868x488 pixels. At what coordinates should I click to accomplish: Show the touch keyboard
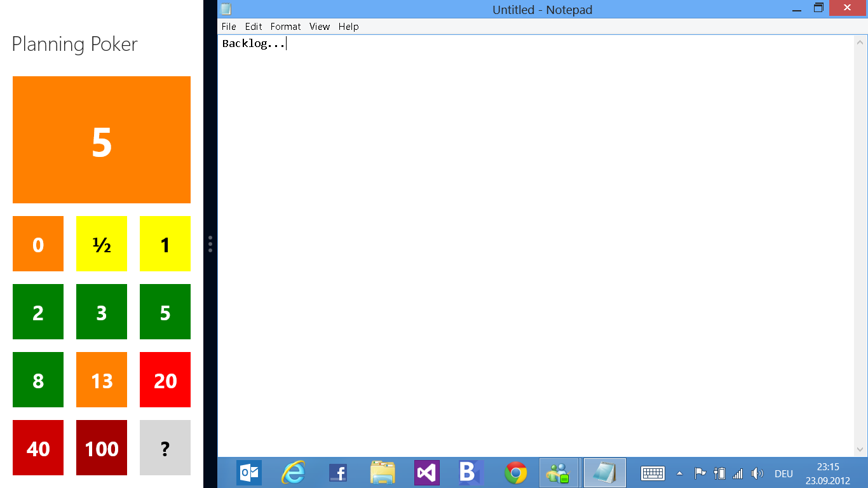(x=653, y=473)
